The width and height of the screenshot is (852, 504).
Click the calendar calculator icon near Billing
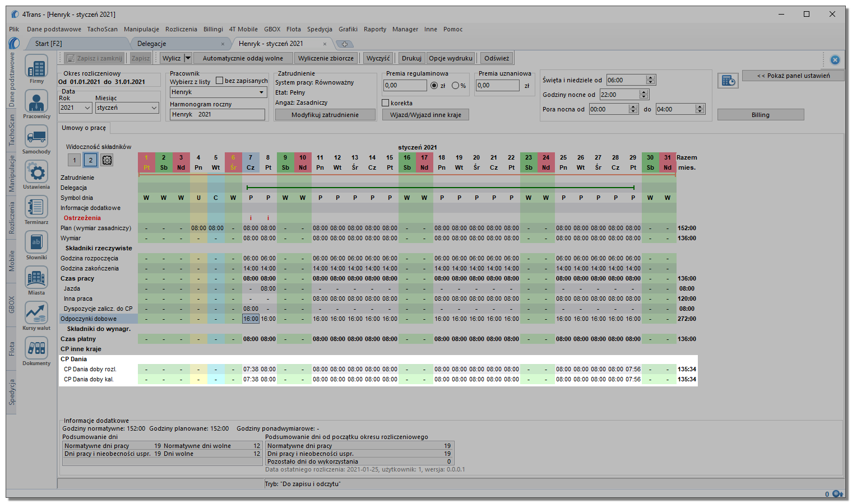coord(728,81)
